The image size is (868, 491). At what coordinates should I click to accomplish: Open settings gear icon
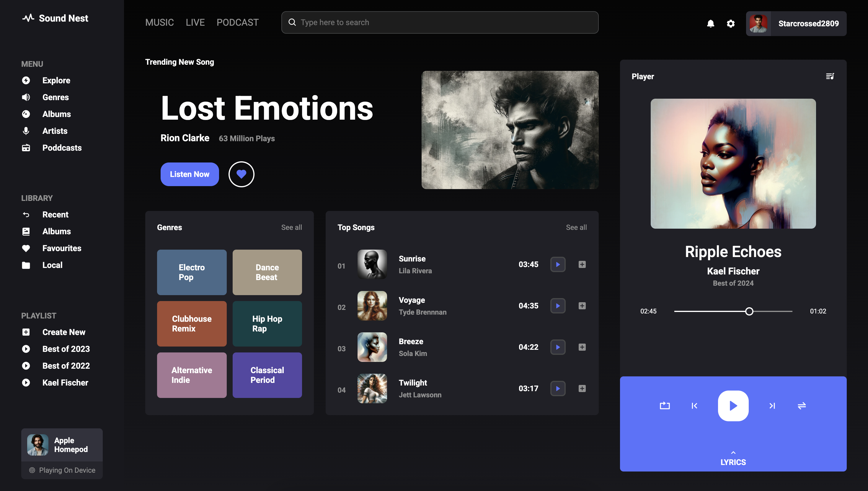point(730,24)
